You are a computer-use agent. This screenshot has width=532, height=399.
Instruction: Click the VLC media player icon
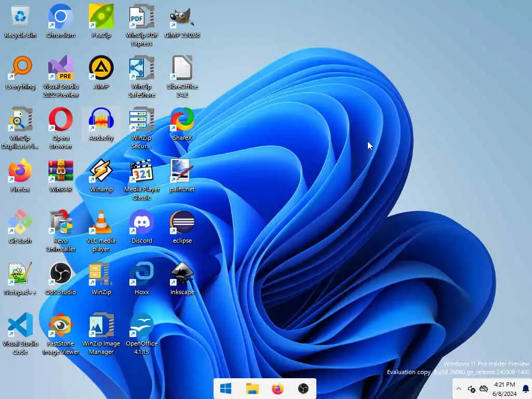click(101, 231)
